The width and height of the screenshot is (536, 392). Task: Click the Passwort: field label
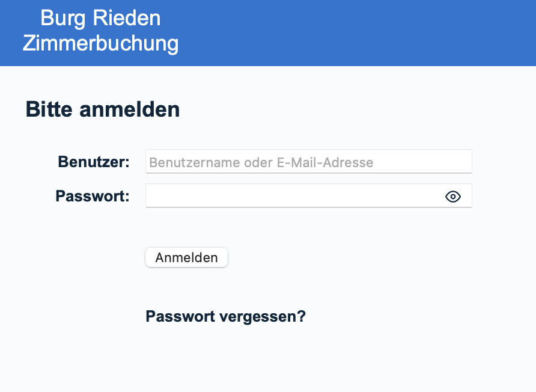click(93, 197)
